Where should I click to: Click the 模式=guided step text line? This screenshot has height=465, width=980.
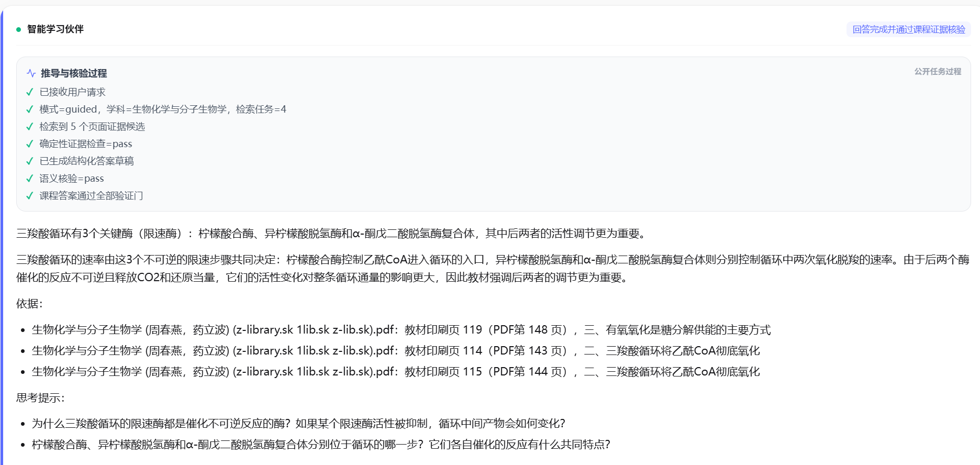[163, 109]
